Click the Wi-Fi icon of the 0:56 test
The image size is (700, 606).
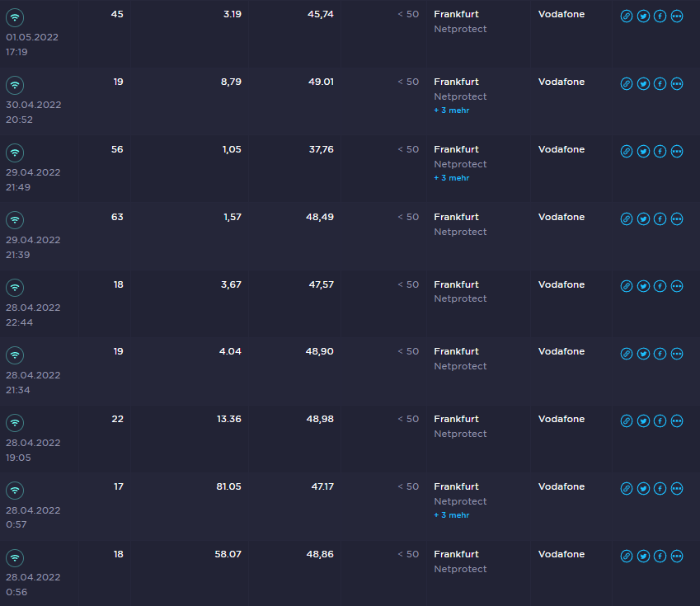[15, 557]
